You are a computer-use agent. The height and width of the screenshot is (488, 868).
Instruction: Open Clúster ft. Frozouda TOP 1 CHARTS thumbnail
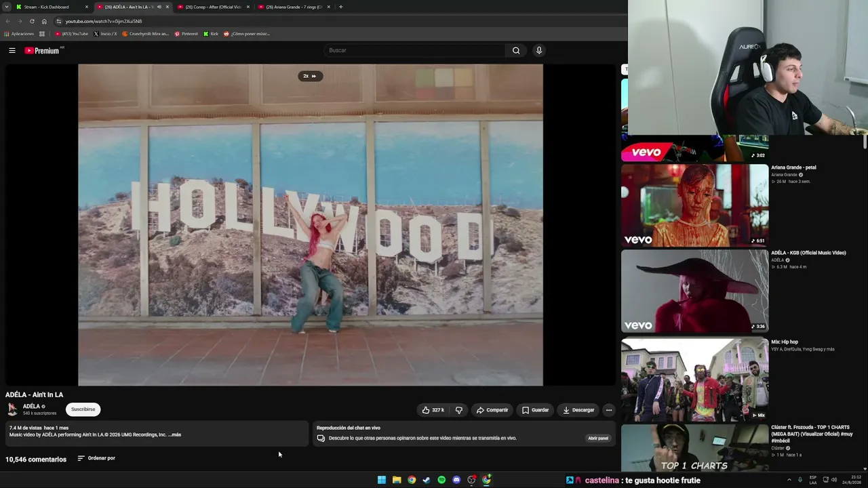point(695,448)
